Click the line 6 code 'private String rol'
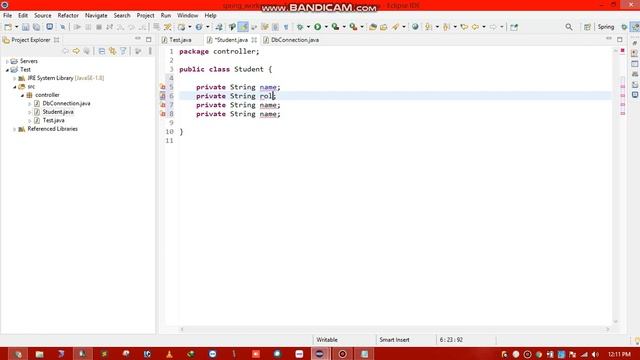Screen dimensions: 640x360 click(235, 96)
